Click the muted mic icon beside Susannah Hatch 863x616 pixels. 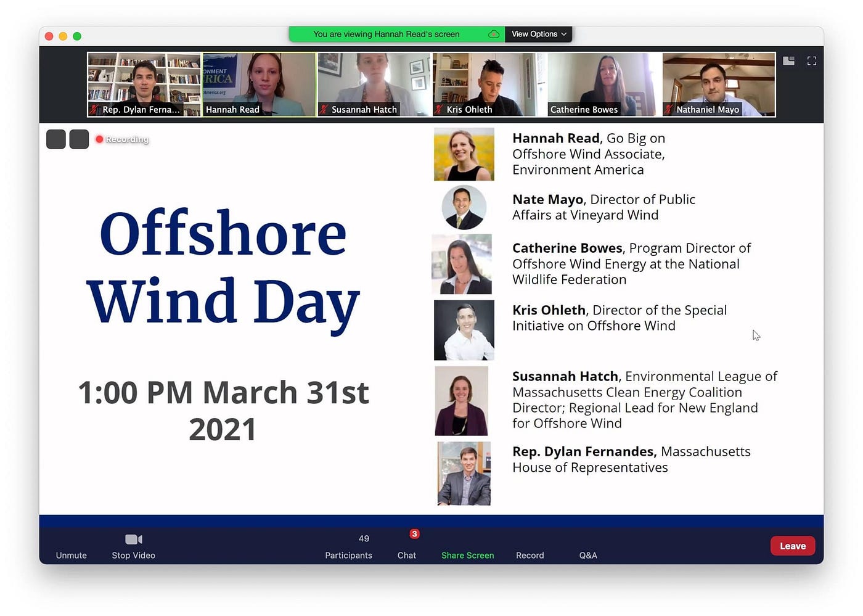click(x=324, y=109)
